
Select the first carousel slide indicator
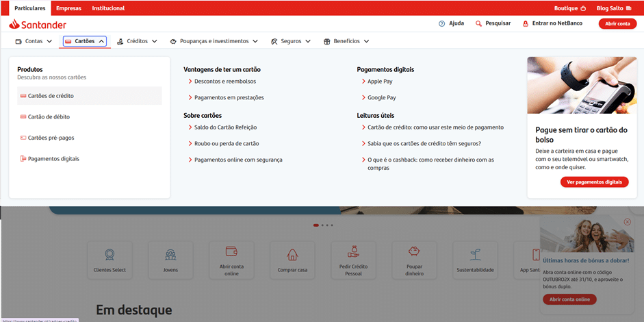pyautogui.click(x=316, y=225)
